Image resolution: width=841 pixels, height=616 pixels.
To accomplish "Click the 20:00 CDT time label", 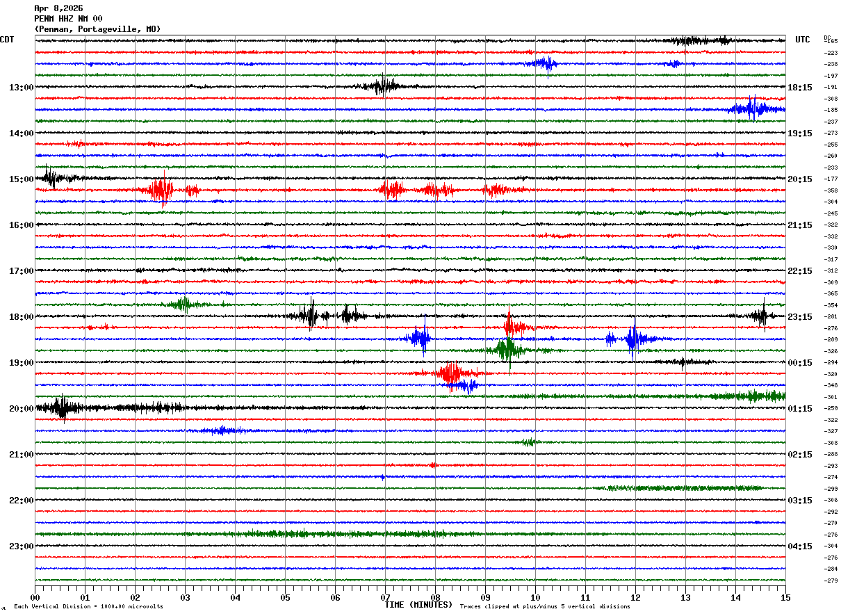I will tap(21, 408).
